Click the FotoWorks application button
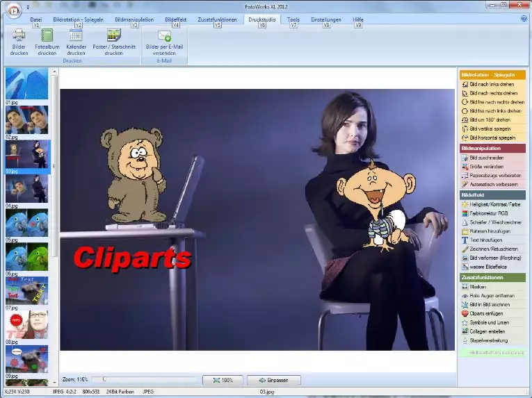The height and width of the screenshot is (398, 532). (13, 10)
